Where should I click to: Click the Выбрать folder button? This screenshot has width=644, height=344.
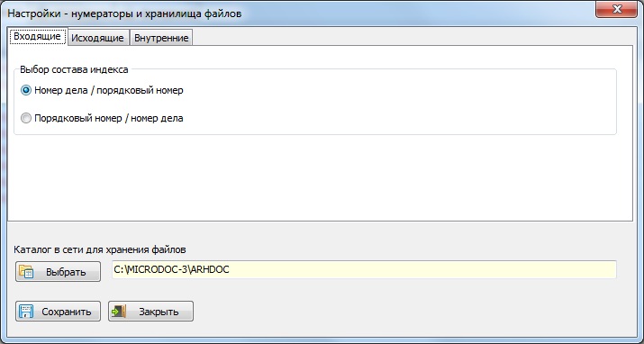(x=58, y=272)
